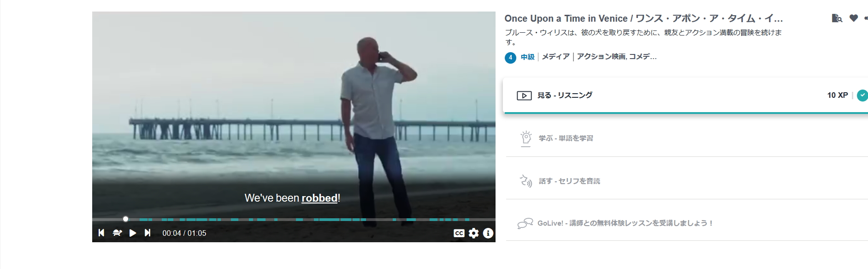The height and width of the screenshot is (269, 868).
Task: Click the underlined word robbed in subtitle
Action: 319,198
